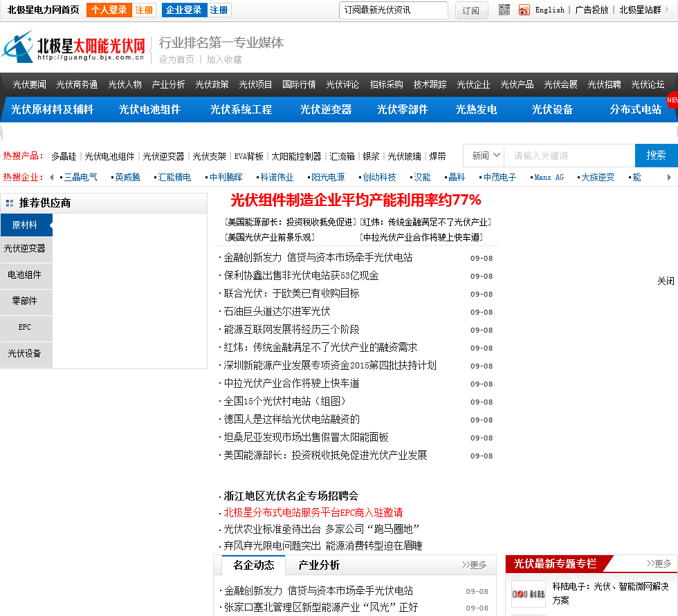Select the 光伏设备 supplier tab
This screenshot has height=616, width=678.
(x=25, y=354)
